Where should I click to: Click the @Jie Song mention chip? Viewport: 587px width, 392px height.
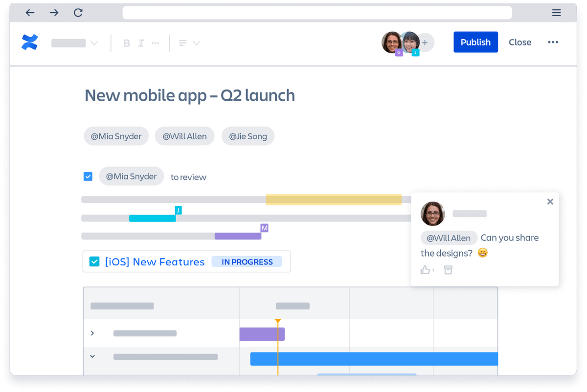[x=248, y=136]
